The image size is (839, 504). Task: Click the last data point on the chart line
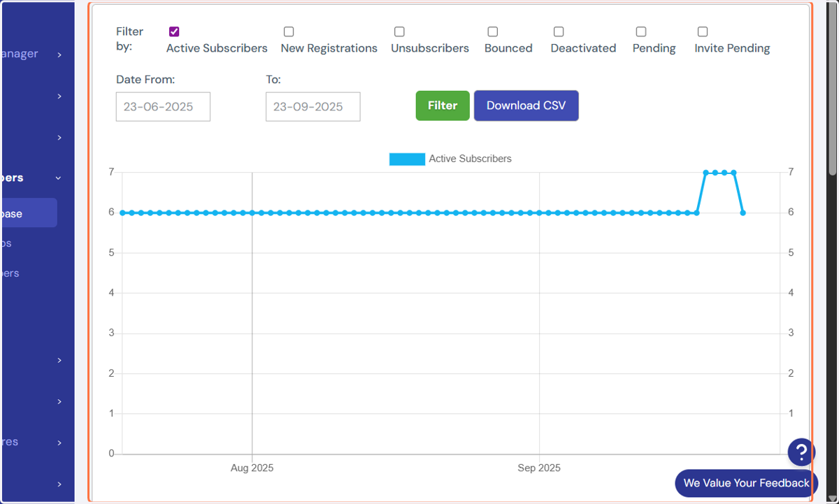point(743,213)
